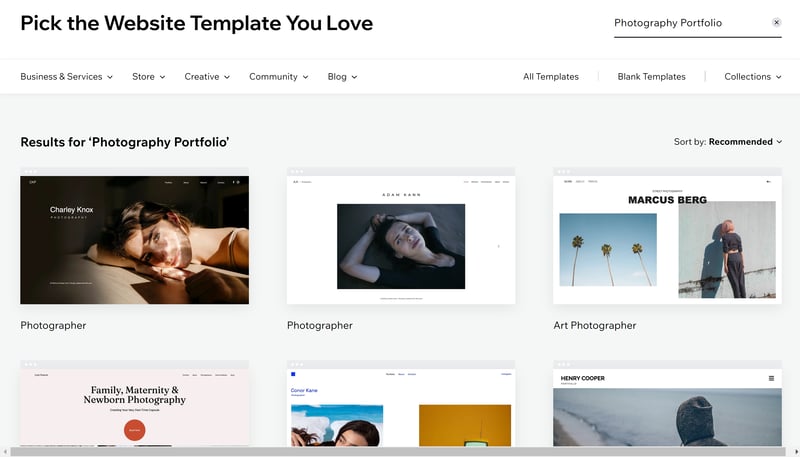The image size is (800, 457).
Task: Click next arrow in Adam Kahn template slideshow
Action: (x=498, y=246)
